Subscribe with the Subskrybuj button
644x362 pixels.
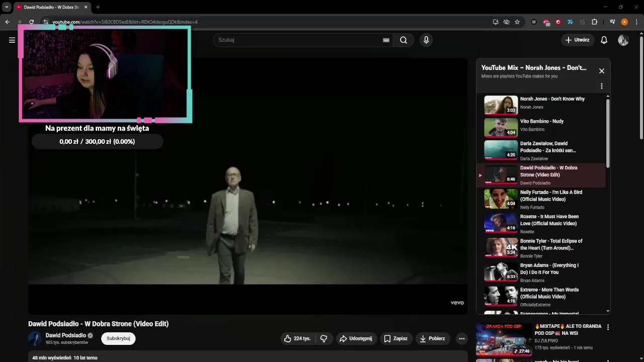(118, 338)
